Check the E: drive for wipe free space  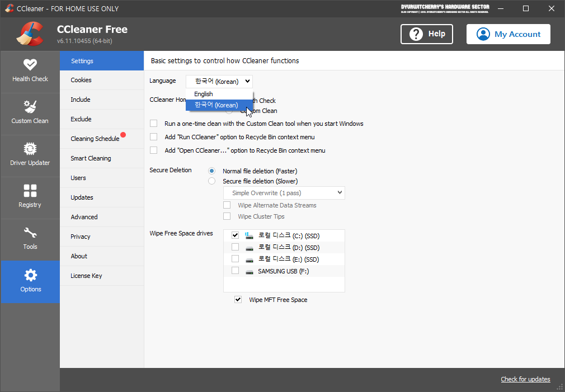(x=235, y=259)
